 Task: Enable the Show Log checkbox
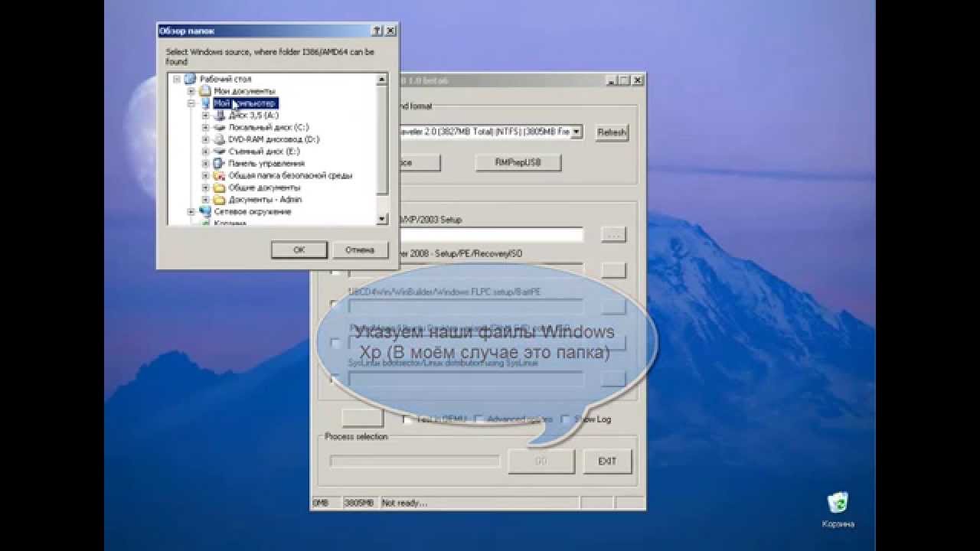point(565,419)
